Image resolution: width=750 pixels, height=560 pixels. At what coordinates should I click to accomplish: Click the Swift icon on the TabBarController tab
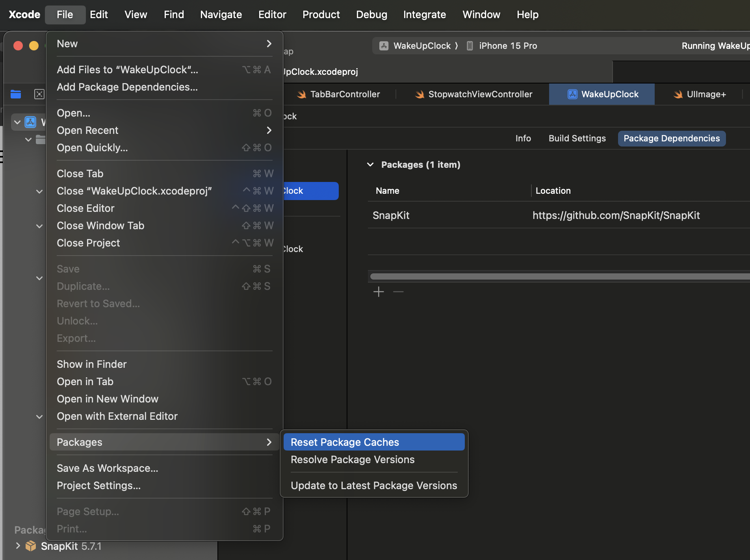301,94
